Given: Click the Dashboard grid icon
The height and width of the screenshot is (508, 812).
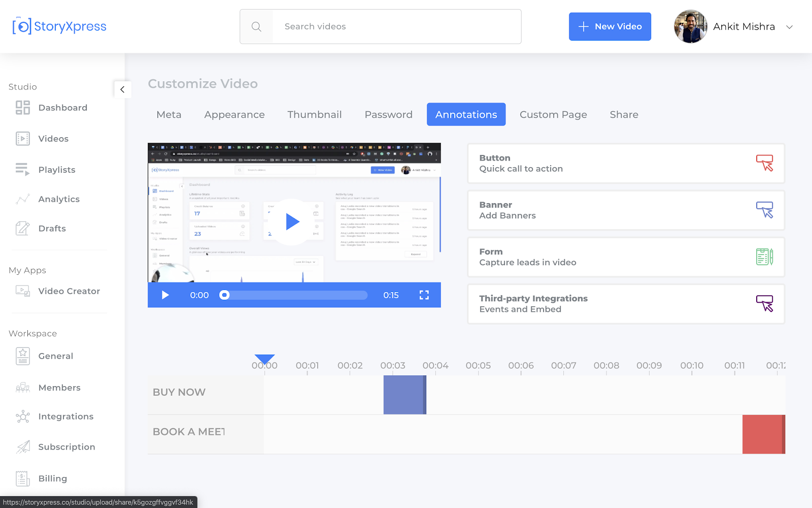Looking at the screenshot, I should coord(23,108).
